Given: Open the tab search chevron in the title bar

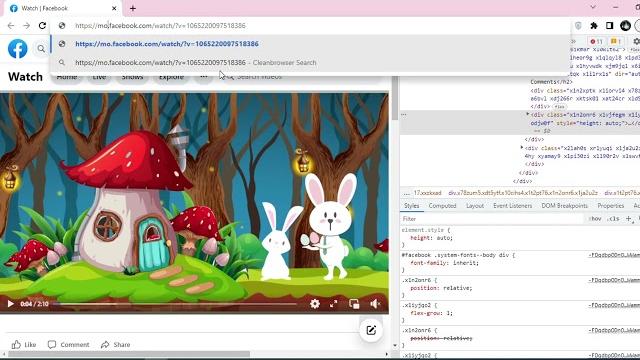Looking at the screenshot, I should point(593,7).
